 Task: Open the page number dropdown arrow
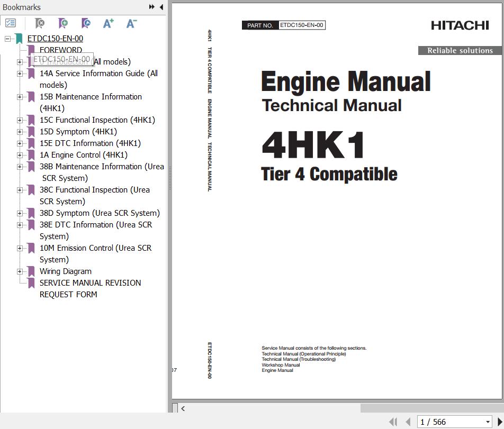(488, 422)
